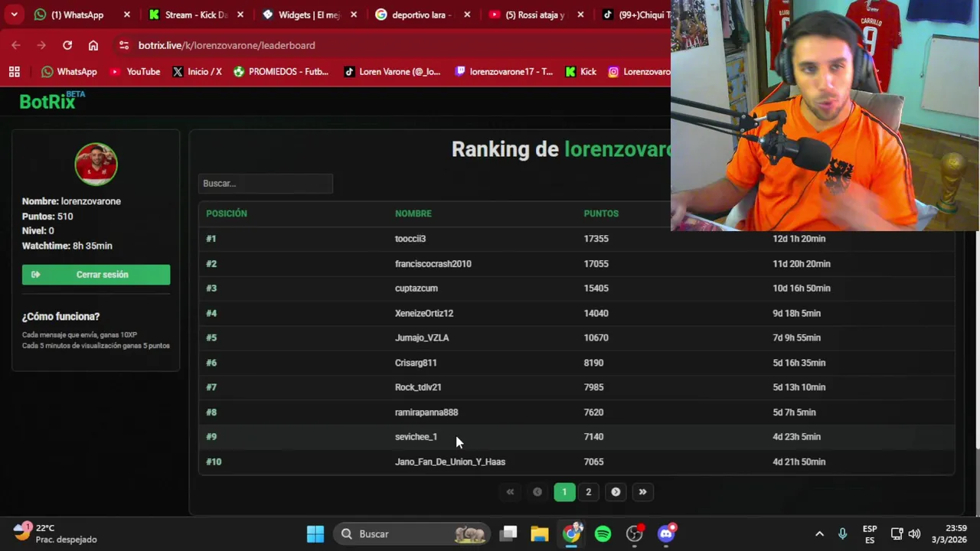The width and height of the screenshot is (980, 551).
Task: Open the apps grid in bookmarks bar
Action: [14, 71]
